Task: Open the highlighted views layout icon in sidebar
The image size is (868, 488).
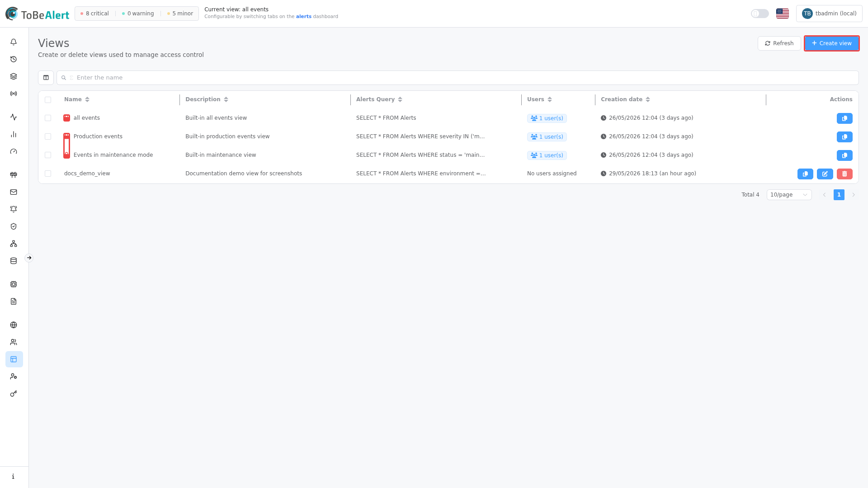Action: pyautogui.click(x=14, y=359)
